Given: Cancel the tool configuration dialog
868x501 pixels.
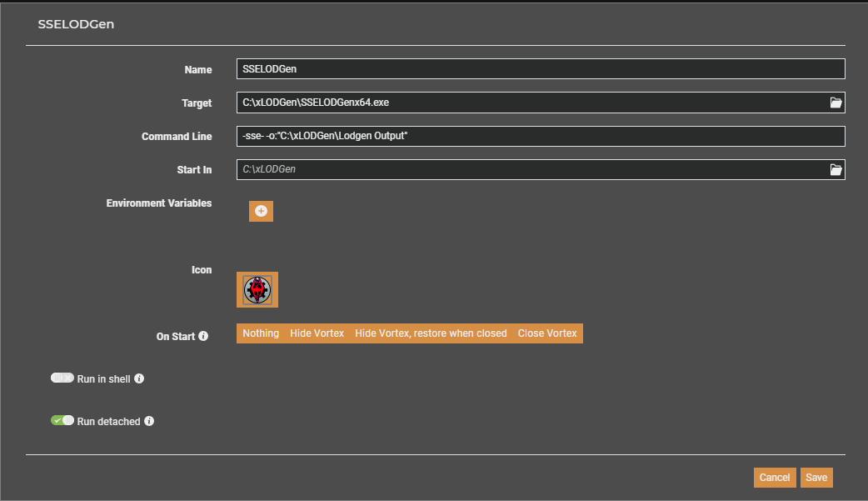Looking at the screenshot, I should pyautogui.click(x=775, y=477).
